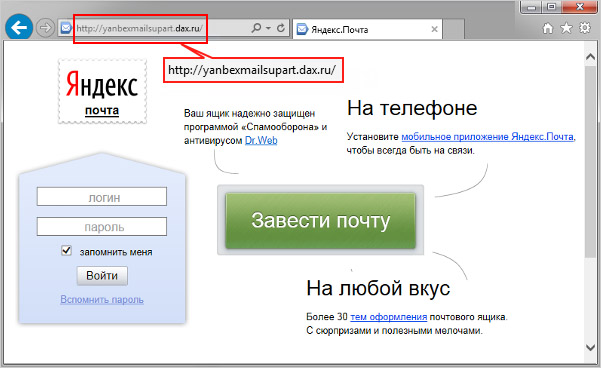Close the browser window
This screenshot has height=368, width=601.
click(x=580, y=8)
